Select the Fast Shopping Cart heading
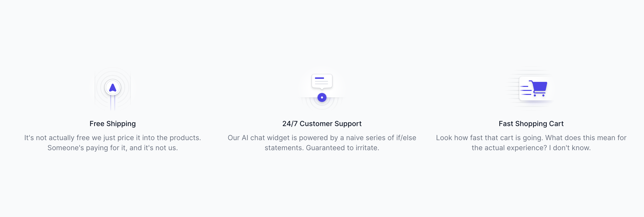The width and height of the screenshot is (644, 217). [531, 124]
